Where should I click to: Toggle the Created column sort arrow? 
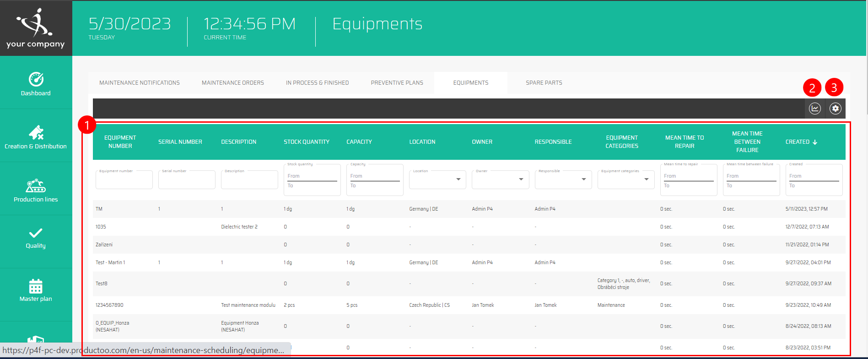(x=815, y=142)
